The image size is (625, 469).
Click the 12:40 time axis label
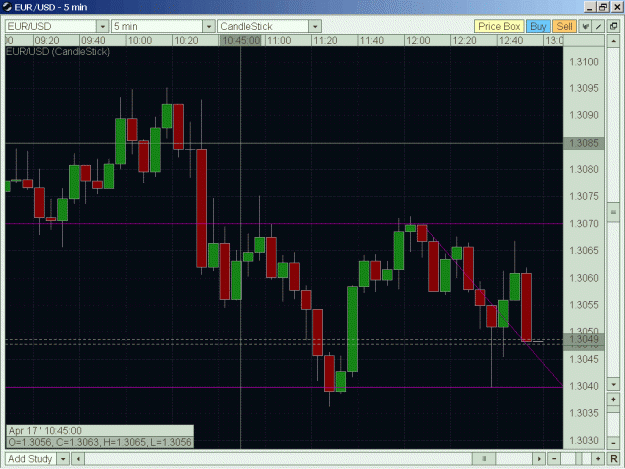tap(511, 41)
